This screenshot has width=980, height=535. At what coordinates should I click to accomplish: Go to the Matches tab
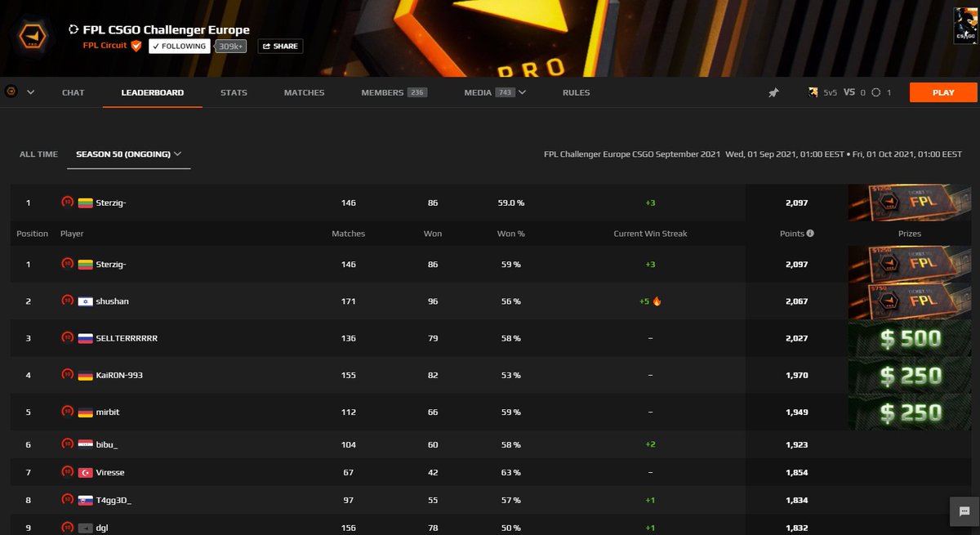tap(304, 92)
